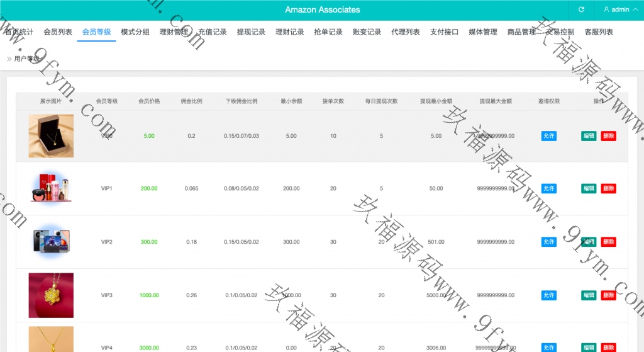
Task: Open the 充值记录 tab
Action: click(213, 32)
